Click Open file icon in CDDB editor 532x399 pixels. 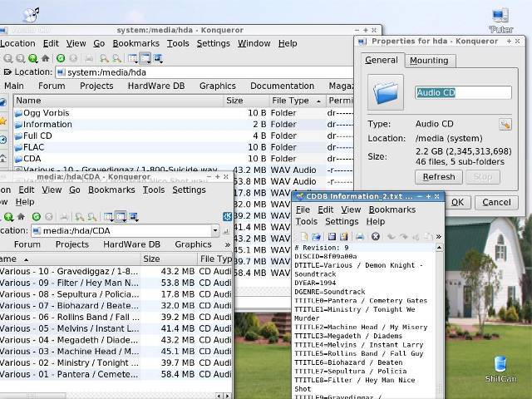click(x=316, y=236)
